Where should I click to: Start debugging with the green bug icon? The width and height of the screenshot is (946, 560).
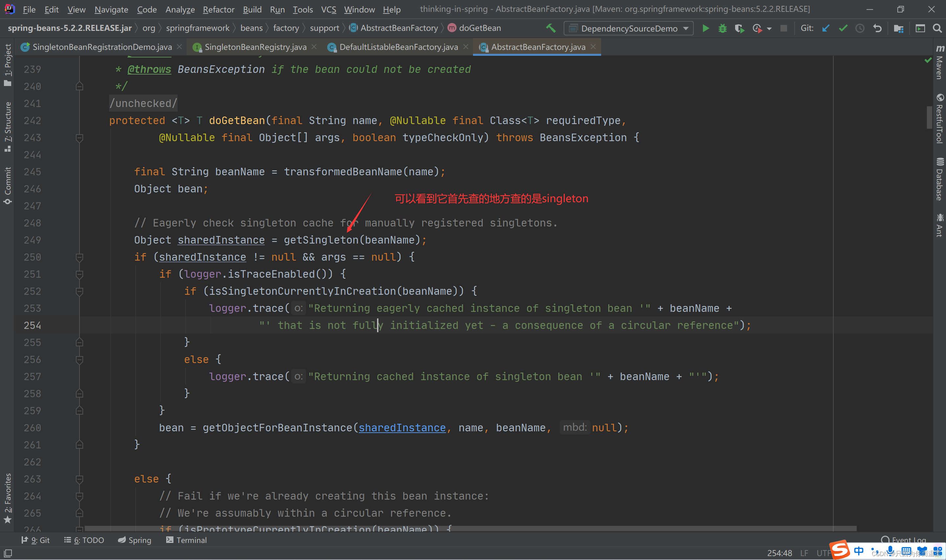click(722, 28)
